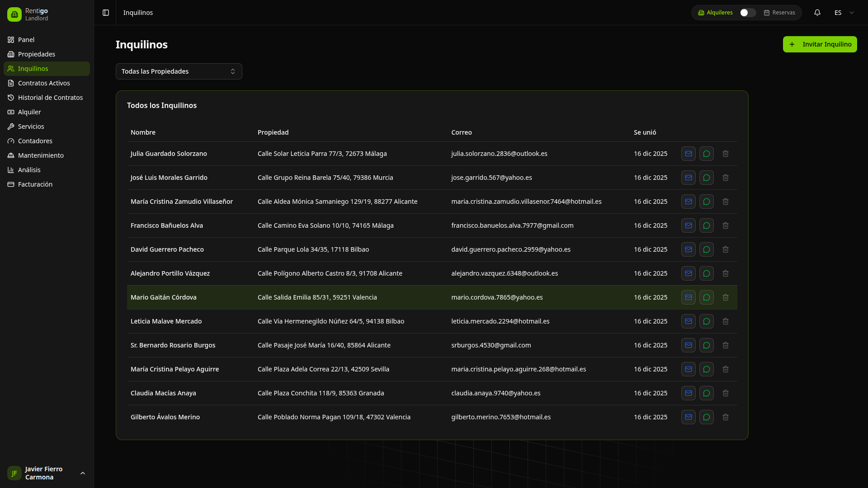Viewport: 868px width, 488px height.
Task: Send email to Gilberto Ávalos Merino
Action: tap(688, 417)
